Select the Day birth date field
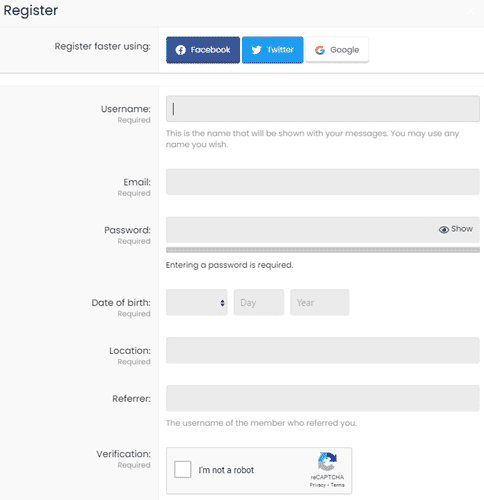This screenshot has height=500, width=484. click(259, 303)
